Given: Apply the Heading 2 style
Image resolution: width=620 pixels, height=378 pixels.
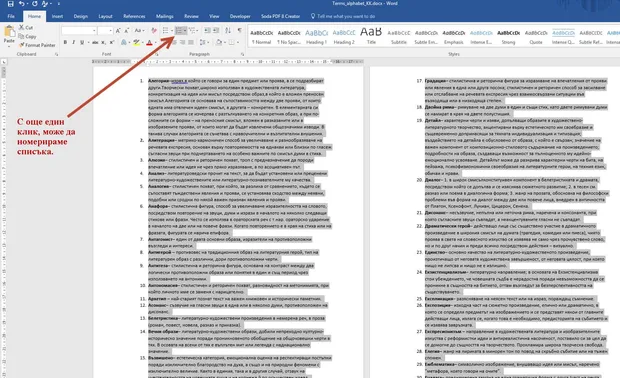Looking at the screenshot, I should 344,36.
